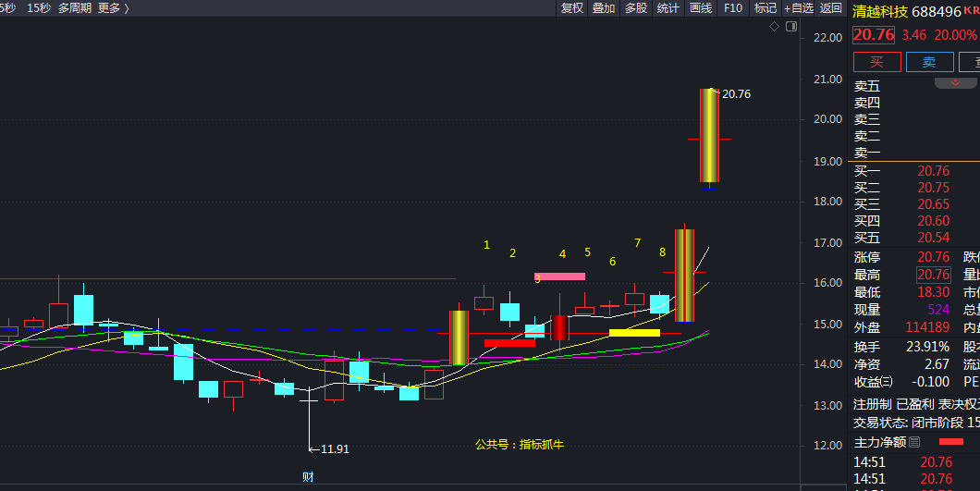
Task: Click the 标记 mark button
Action: [765, 8]
